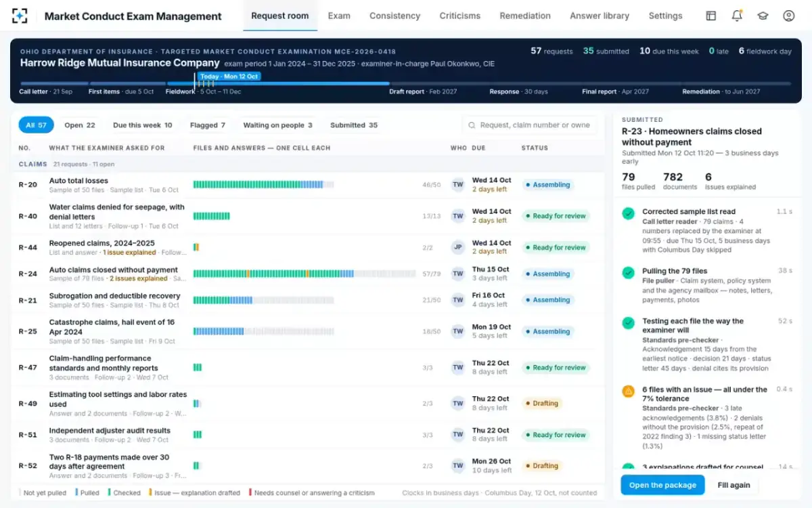Filter by Open 22

coord(80,125)
